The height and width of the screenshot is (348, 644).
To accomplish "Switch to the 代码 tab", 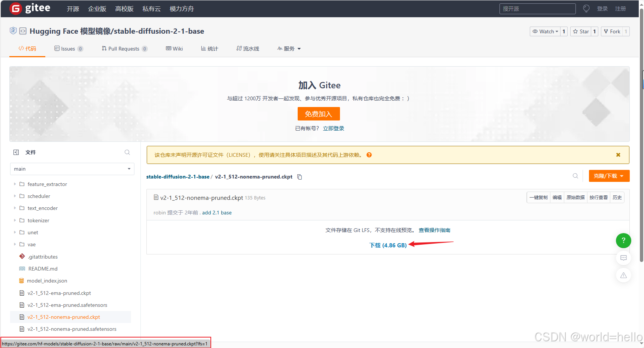I will click(27, 49).
